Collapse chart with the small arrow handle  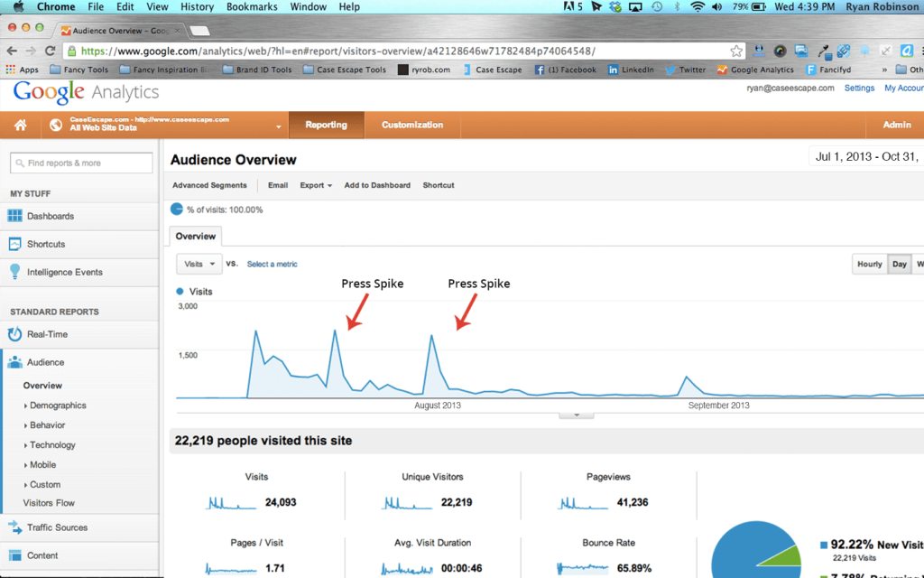(577, 415)
